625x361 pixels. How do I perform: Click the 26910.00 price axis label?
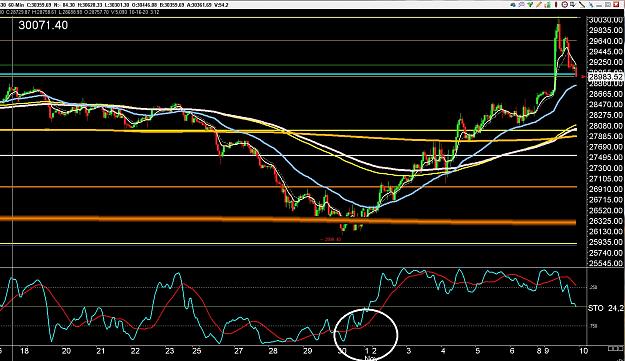point(605,190)
